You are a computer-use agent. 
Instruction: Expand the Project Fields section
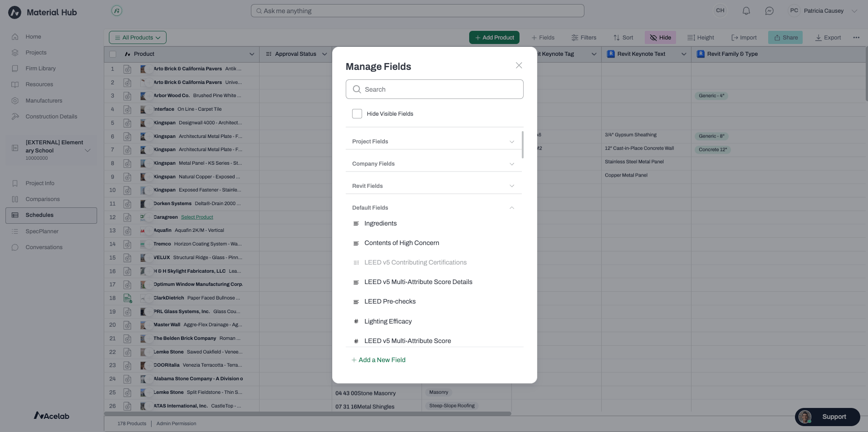click(x=434, y=142)
